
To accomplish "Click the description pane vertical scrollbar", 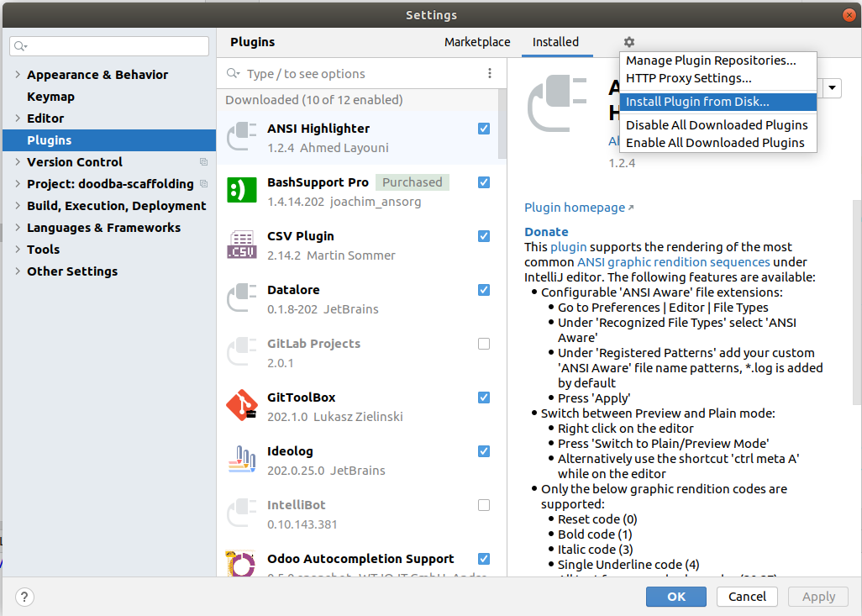I will [x=856, y=303].
